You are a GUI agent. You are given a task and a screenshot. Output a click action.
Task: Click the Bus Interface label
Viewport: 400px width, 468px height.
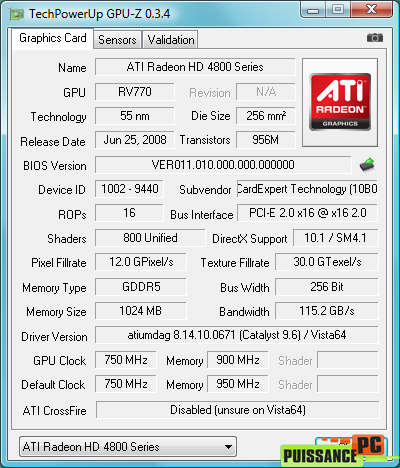point(202,215)
